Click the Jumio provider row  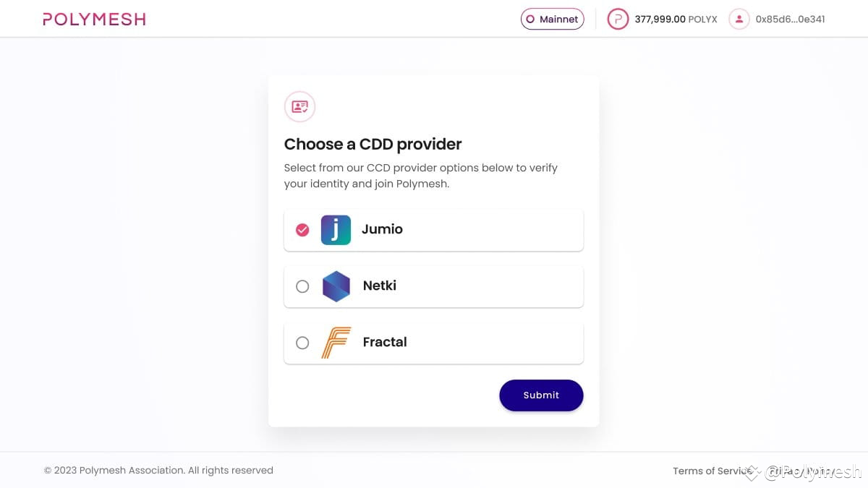(433, 230)
